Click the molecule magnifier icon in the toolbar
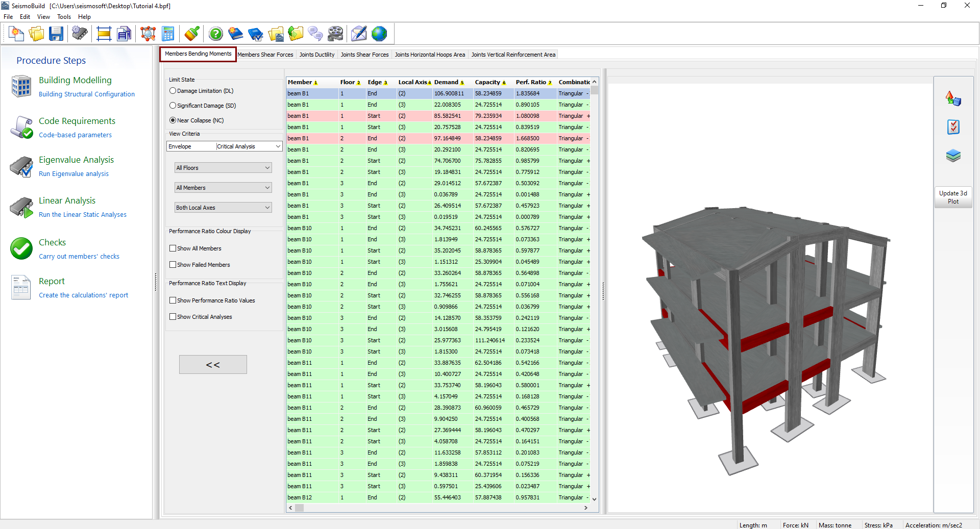Image resolution: width=980 pixels, height=529 pixels. pyautogui.click(x=148, y=34)
